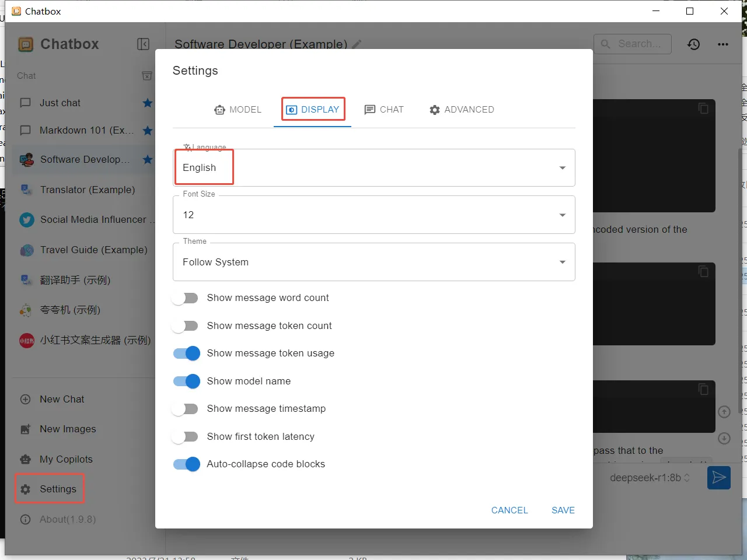This screenshot has width=747, height=560.
Task: Click the Chatbox logo icon in sidebar
Action: coord(26,44)
